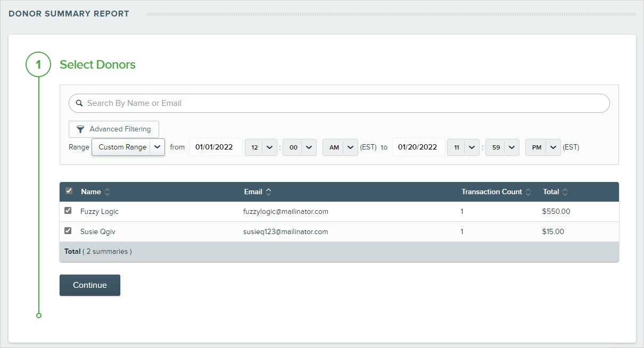Click the Susie Qgiv donor name

coord(99,231)
